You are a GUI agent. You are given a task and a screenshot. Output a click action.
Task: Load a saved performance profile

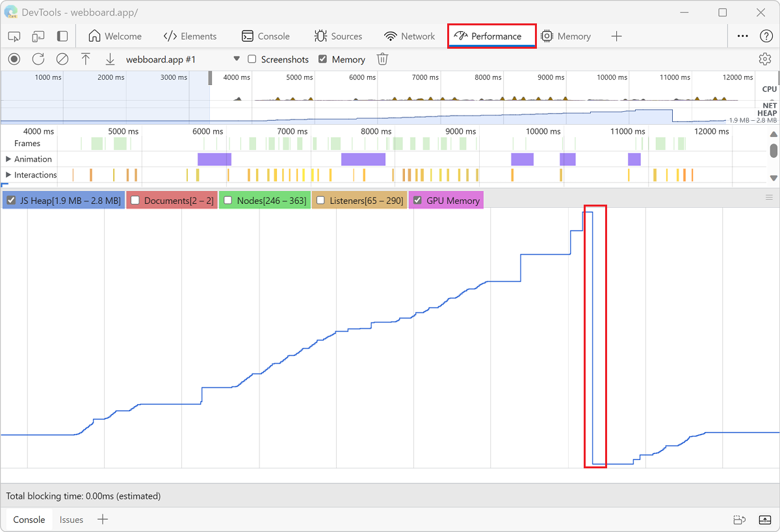click(x=85, y=59)
